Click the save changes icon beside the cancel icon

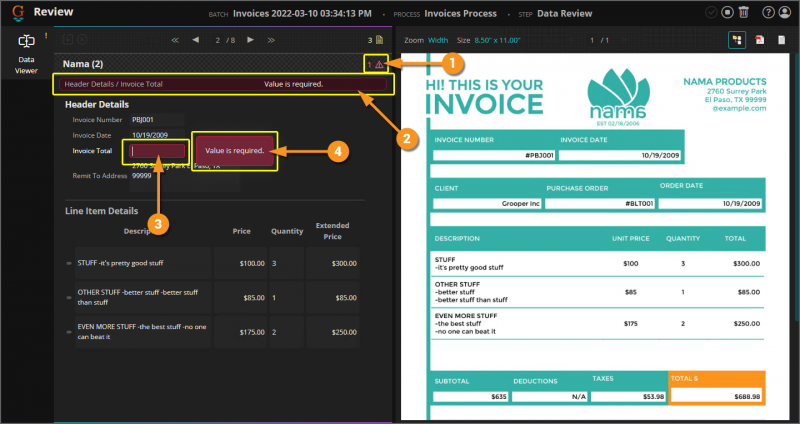68,39
